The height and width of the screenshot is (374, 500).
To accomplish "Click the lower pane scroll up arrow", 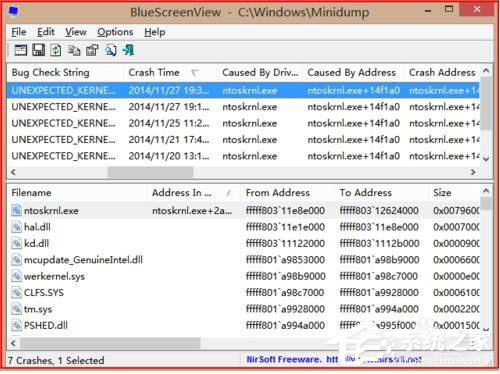I will click(486, 191).
